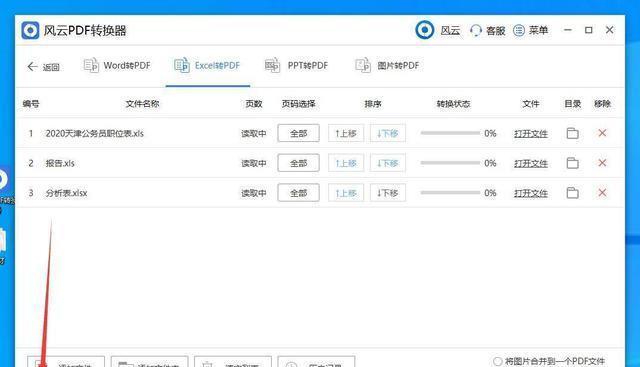The width and height of the screenshot is (640, 367).
Task: Remove 分析表.xlsx with red X
Action: pos(602,193)
